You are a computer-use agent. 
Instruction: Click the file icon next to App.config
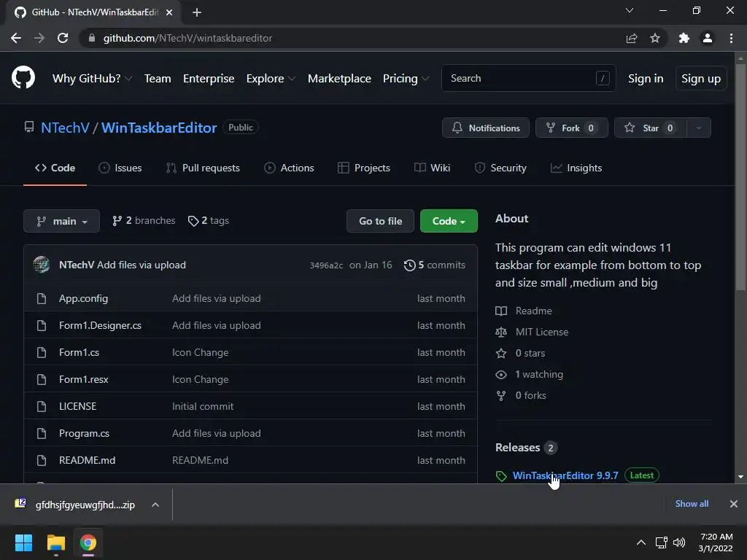42,298
